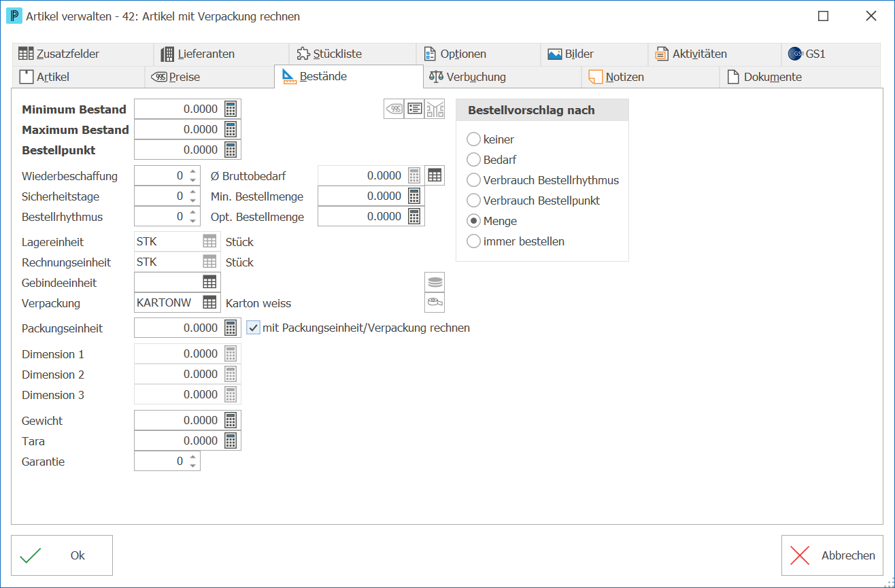Click the list details icon button

(414, 109)
